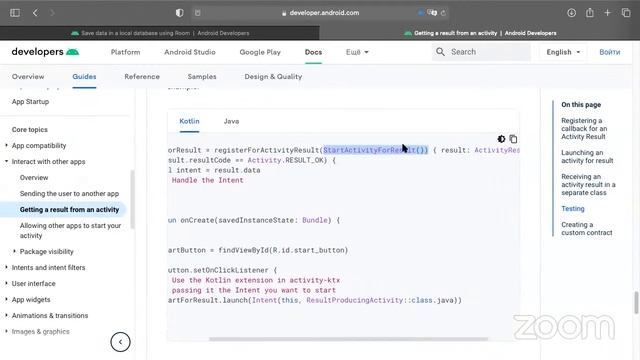640x360 pixels.
Task: Click highlighted StartActivityForResult() text
Action: pos(376,150)
